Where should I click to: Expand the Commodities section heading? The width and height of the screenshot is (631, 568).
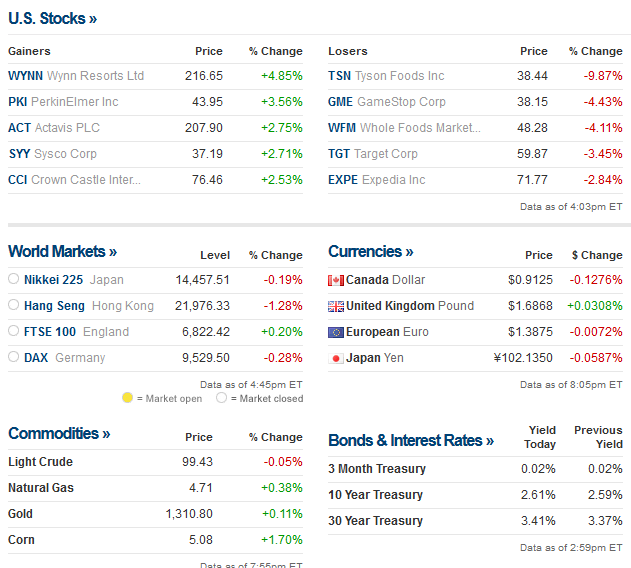pos(59,434)
